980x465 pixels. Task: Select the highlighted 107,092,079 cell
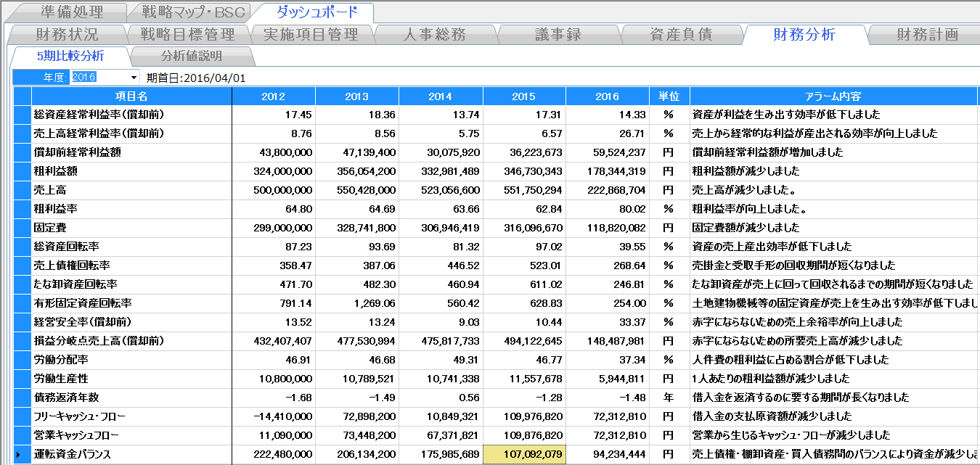523,455
